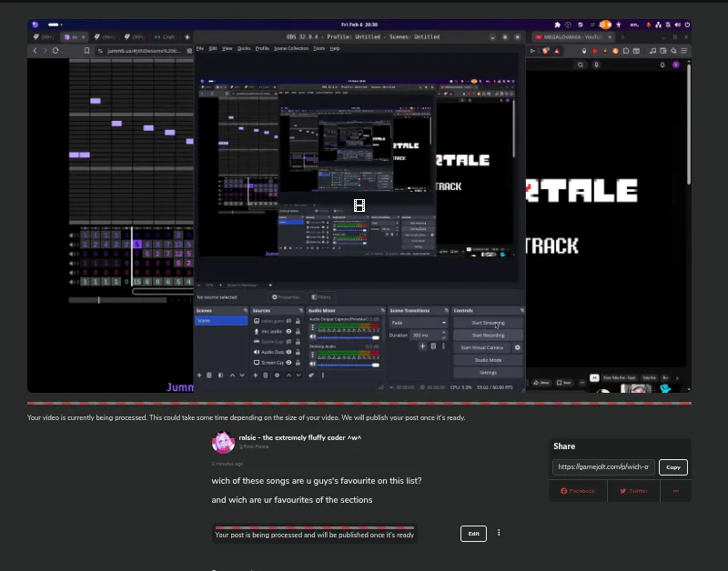
Task: Open the @Real-Ralsie username link
Action: tap(254, 446)
